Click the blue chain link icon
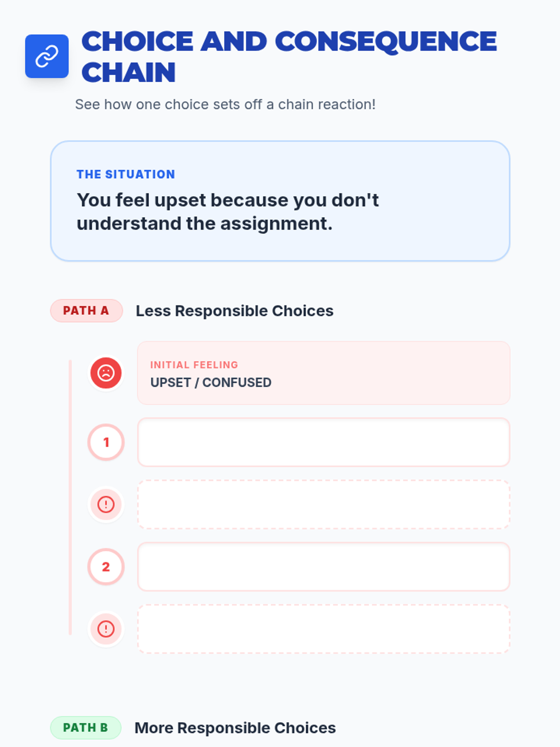Image resolution: width=560 pixels, height=747 pixels. pos(47,56)
